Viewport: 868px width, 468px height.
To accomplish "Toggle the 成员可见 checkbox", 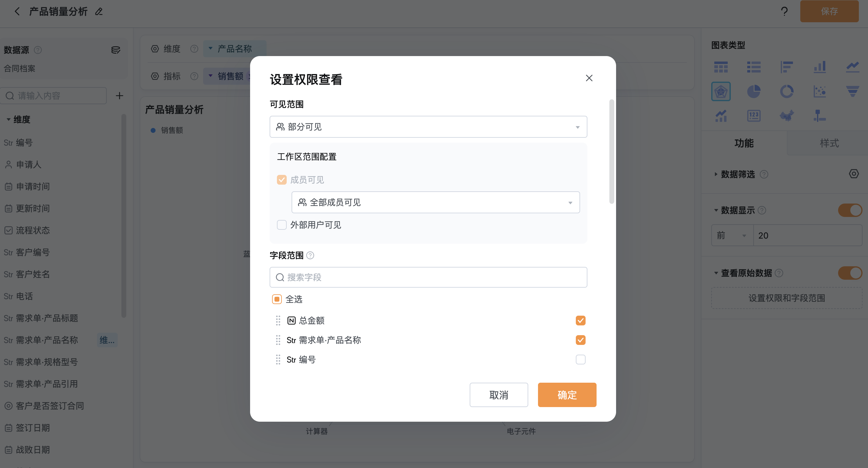I will (282, 180).
